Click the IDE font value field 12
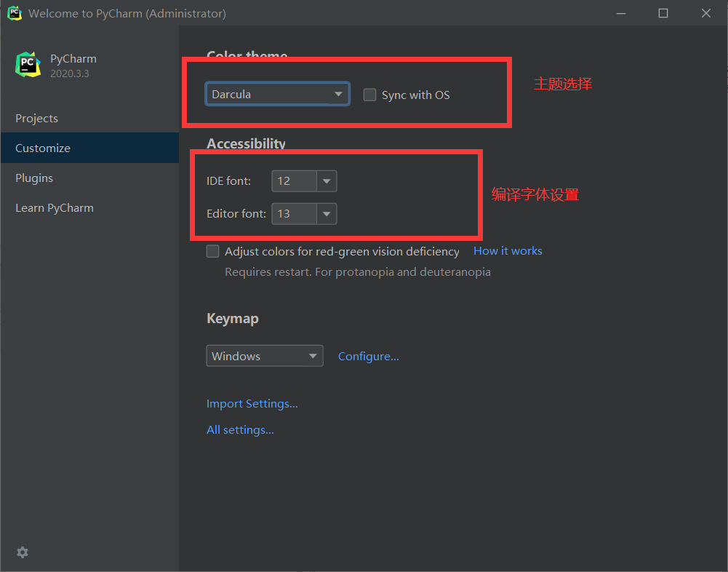The width and height of the screenshot is (728, 572). tap(295, 181)
